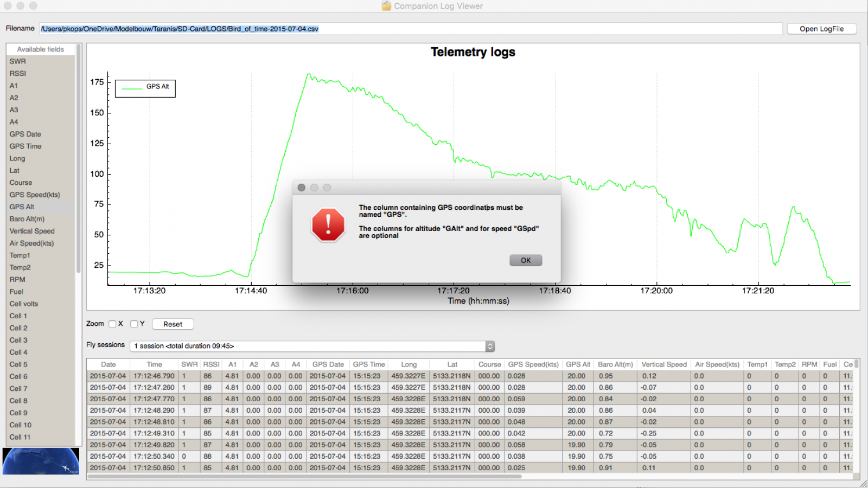The width and height of the screenshot is (868, 488).
Task: Enable zoom on X axis
Action: pos(112,324)
